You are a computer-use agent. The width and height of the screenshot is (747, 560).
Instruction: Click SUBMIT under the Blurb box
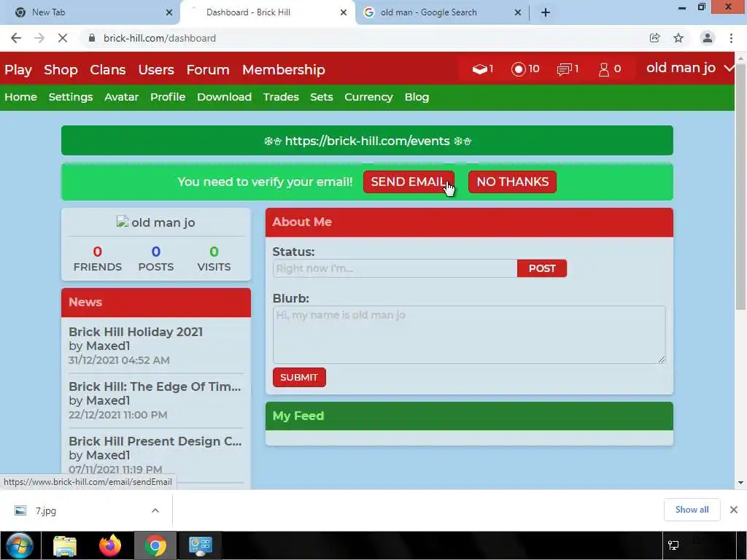click(x=299, y=377)
